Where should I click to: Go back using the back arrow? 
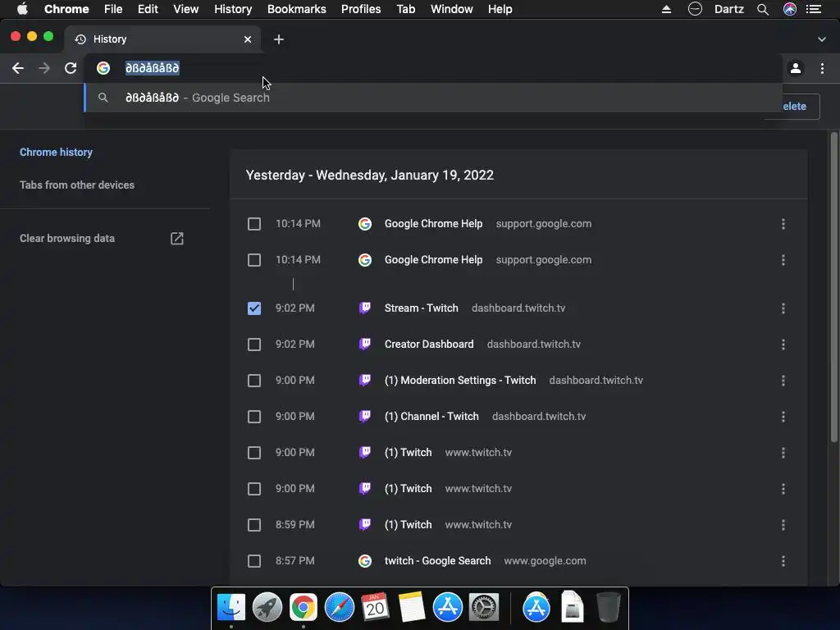pos(18,68)
